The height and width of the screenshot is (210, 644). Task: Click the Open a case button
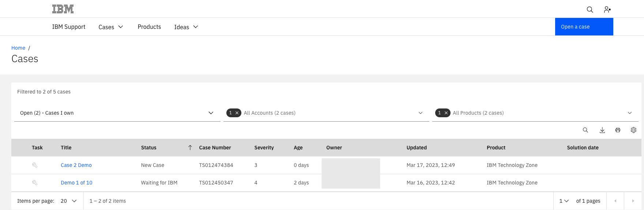(x=584, y=27)
